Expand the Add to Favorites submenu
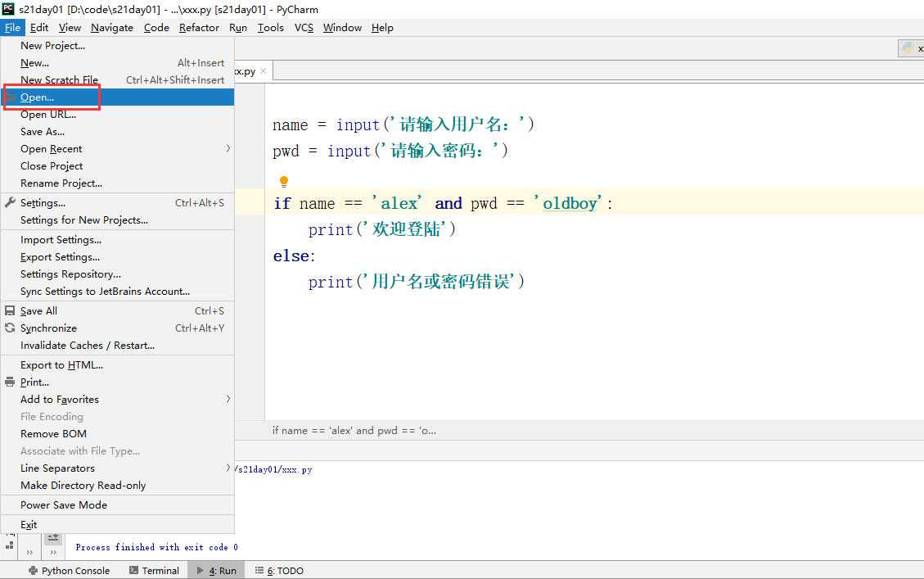This screenshot has width=924, height=579. [x=228, y=399]
